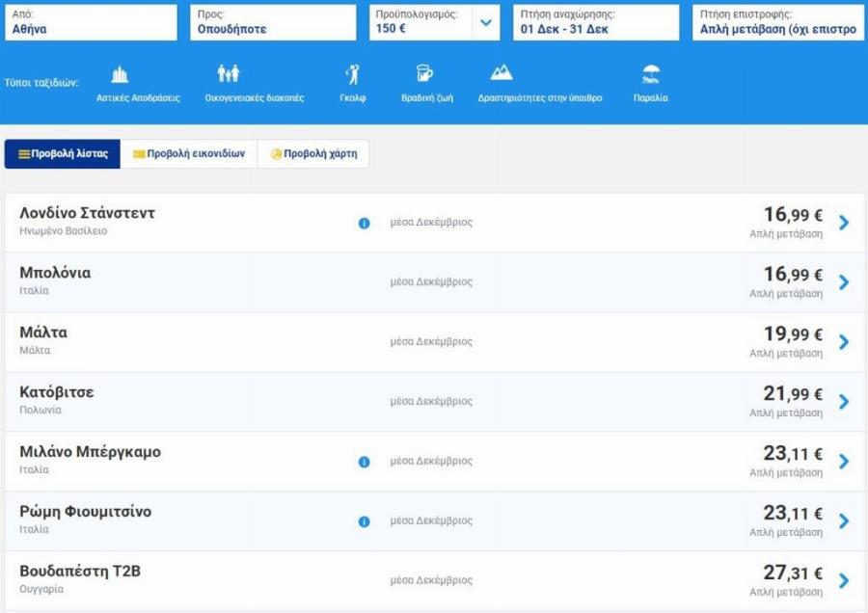Select Προβολή λίστας list view
The height and width of the screenshot is (613, 868).
pos(63,154)
